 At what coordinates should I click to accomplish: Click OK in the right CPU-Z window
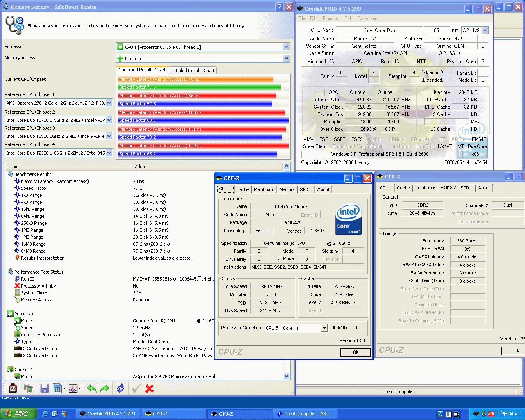tap(513, 351)
